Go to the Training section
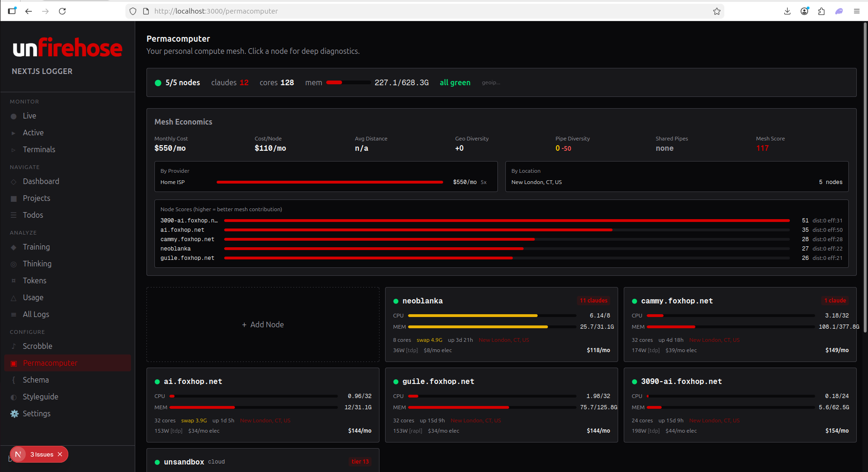 click(x=36, y=247)
